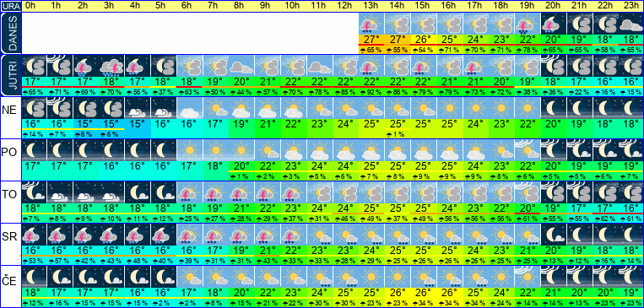Select the SR 20h moon with small cloud icon

[x=554, y=235]
